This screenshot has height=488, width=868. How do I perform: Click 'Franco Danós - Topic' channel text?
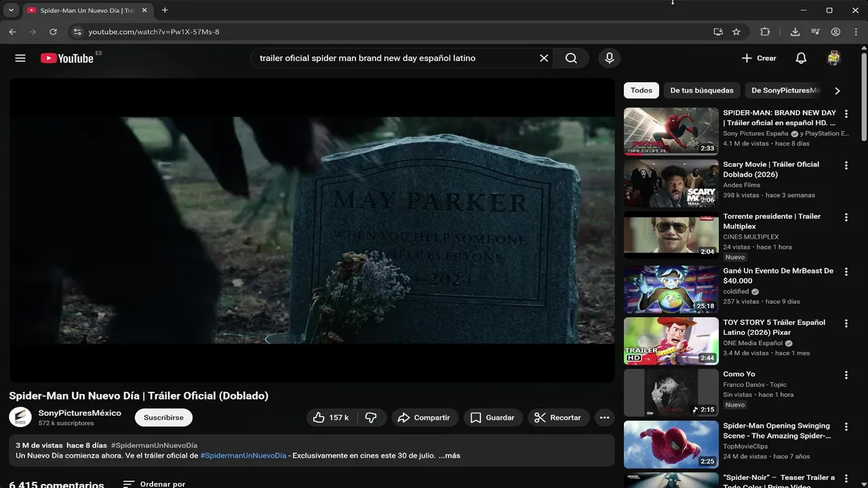(755, 384)
